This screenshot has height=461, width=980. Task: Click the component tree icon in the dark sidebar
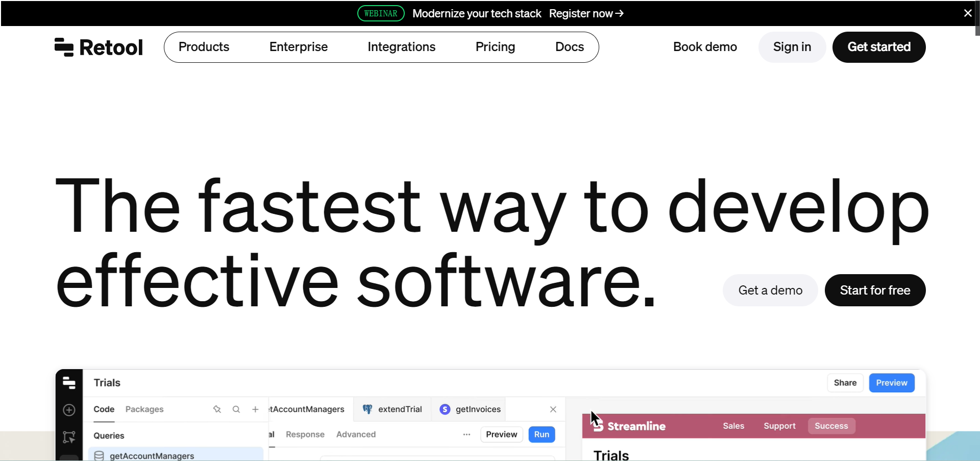pos(69,437)
